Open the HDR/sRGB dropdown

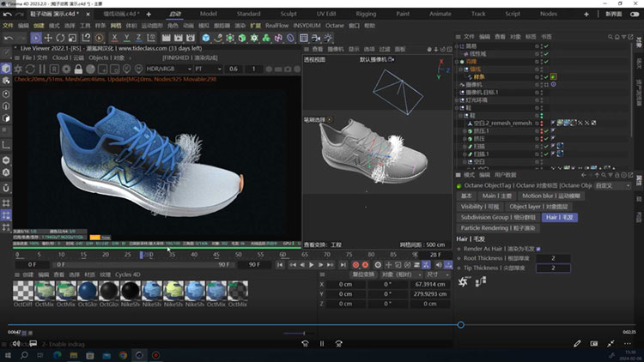pyautogui.click(x=170, y=69)
